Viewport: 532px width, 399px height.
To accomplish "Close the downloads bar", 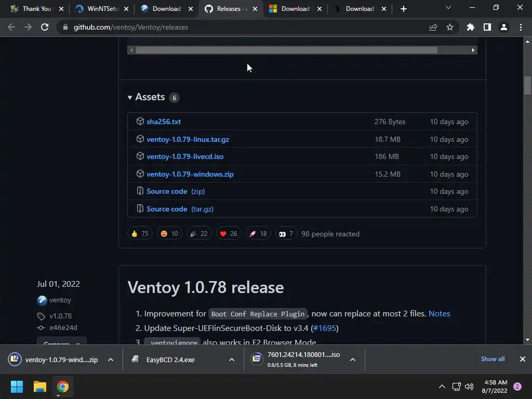I will 523,359.
